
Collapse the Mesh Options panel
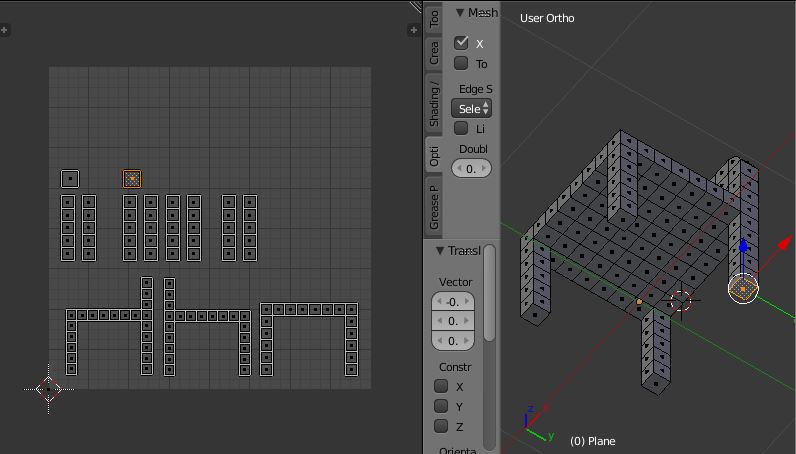(459, 13)
